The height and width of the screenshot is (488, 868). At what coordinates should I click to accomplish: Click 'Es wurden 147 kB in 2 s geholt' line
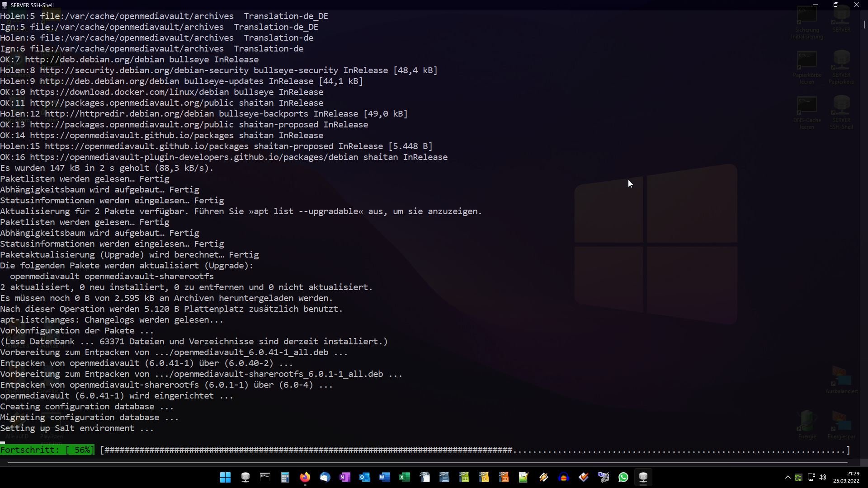(107, 168)
